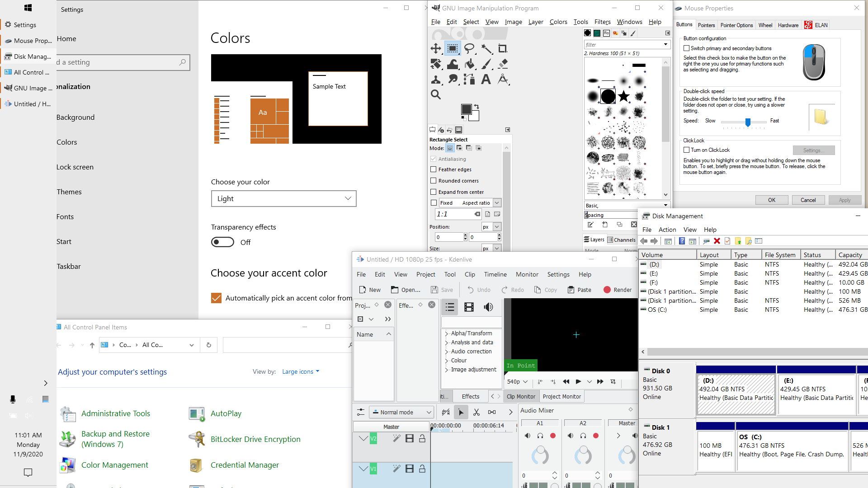Viewport: 868px width, 488px height.
Task: Check Switch primary and secondary buttons
Action: click(x=686, y=48)
